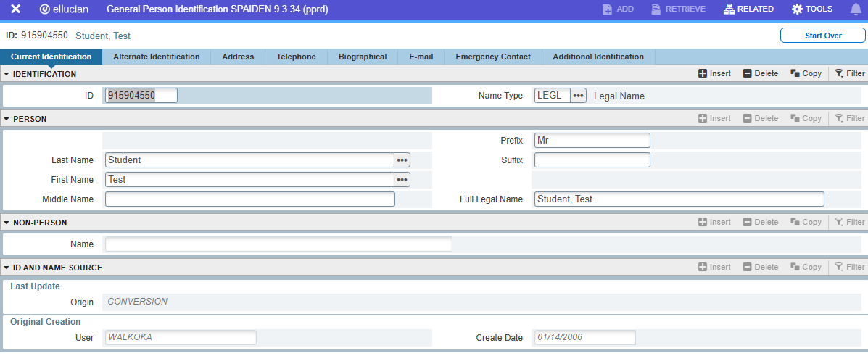Collapse the Non-Person section
The height and width of the screenshot is (356, 868).
pos(7,223)
